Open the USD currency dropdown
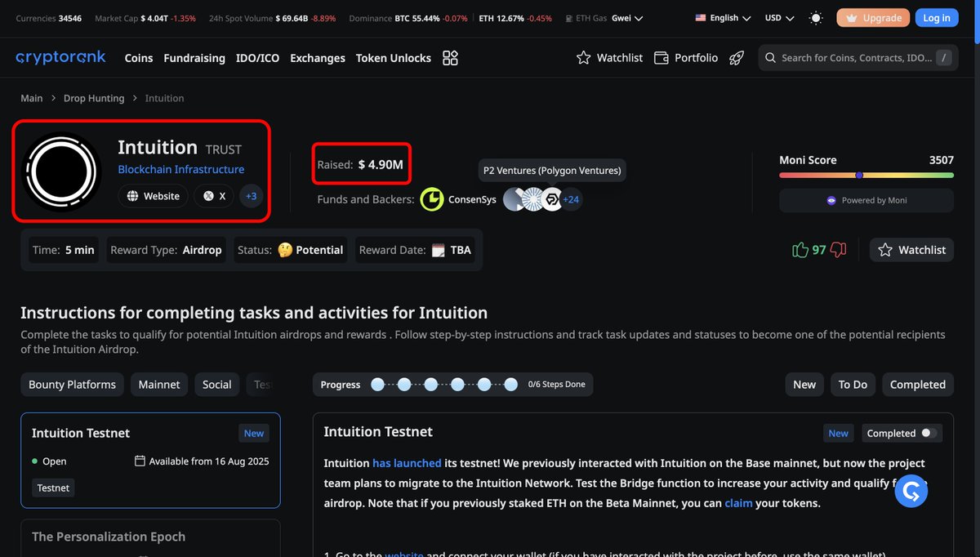This screenshot has width=980, height=557. pos(779,18)
